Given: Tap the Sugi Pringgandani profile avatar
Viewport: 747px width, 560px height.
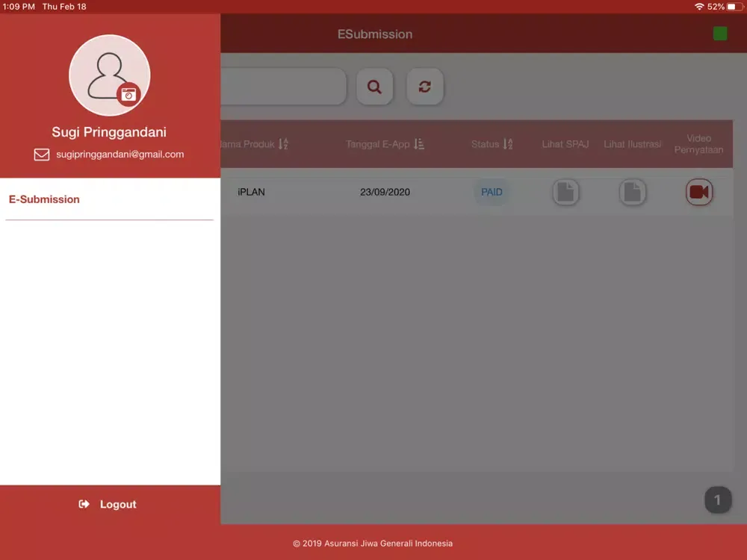Looking at the screenshot, I should [x=110, y=75].
